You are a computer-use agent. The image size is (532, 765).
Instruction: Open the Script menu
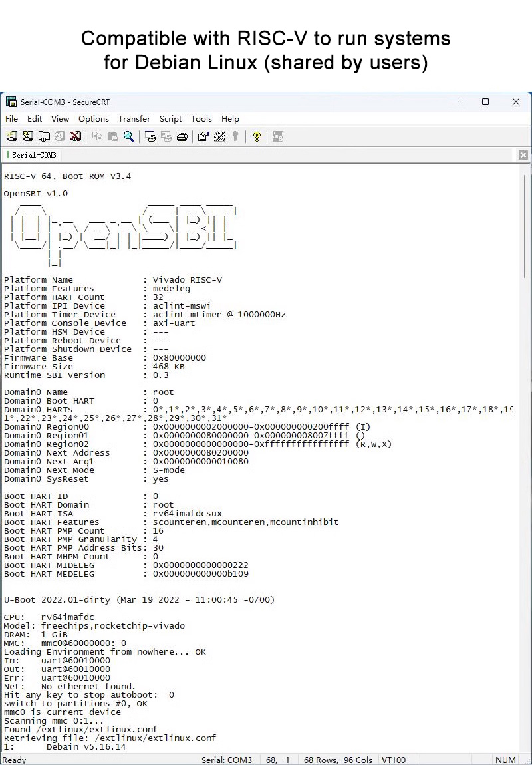pyautogui.click(x=170, y=119)
